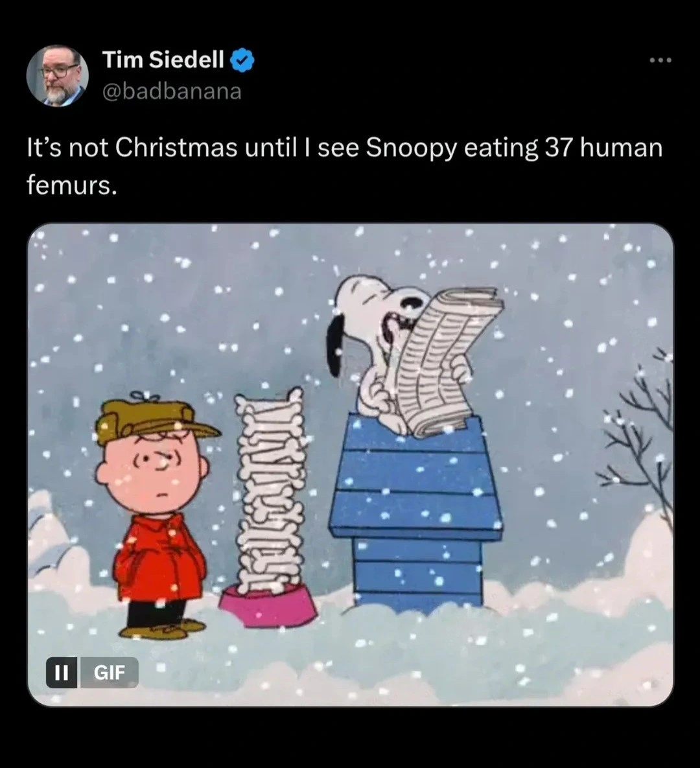Screen dimensions: 700x768
Task: Click the blue verified checkmark badge
Action: (242, 61)
